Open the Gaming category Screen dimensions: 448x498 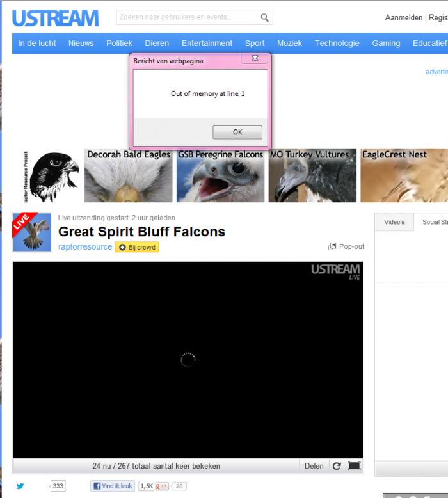tap(386, 43)
